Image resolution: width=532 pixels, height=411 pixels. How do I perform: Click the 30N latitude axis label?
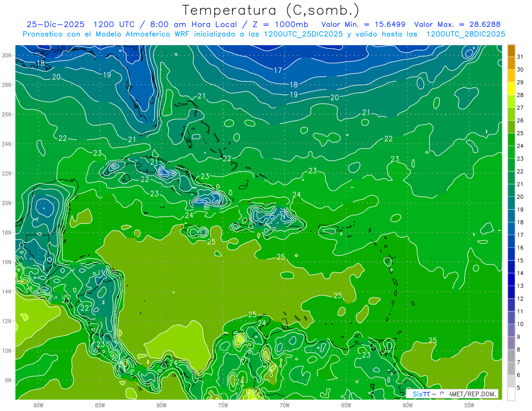[x=8, y=55]
